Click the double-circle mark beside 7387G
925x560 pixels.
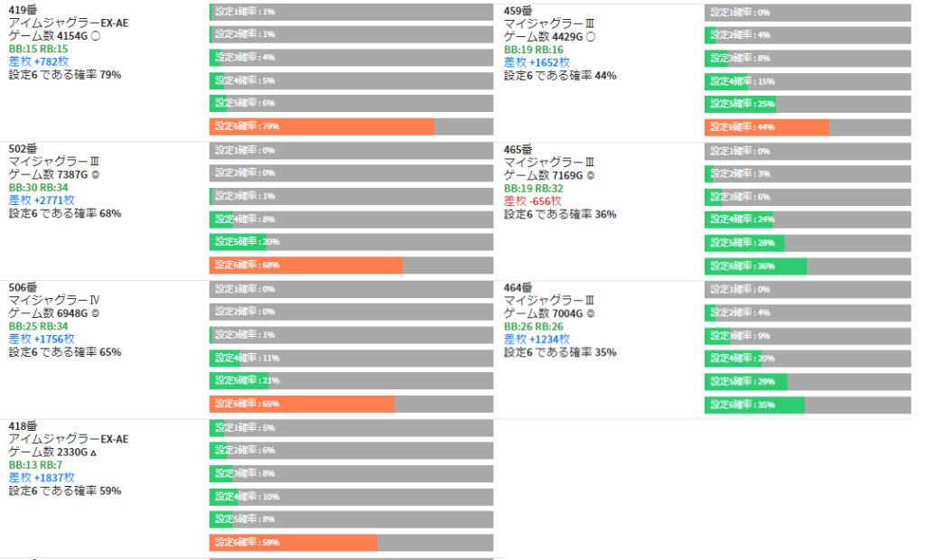coord(96,175)
